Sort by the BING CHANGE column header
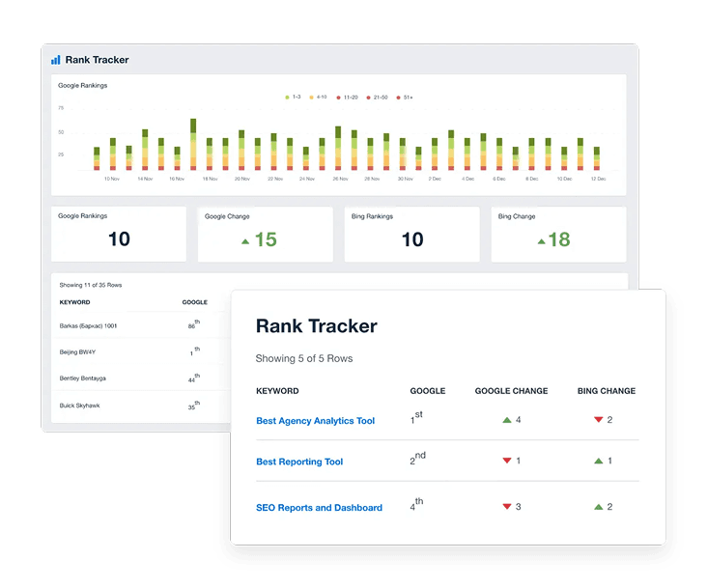This screenshot has height=588, width=707. (x=606, y=391)
